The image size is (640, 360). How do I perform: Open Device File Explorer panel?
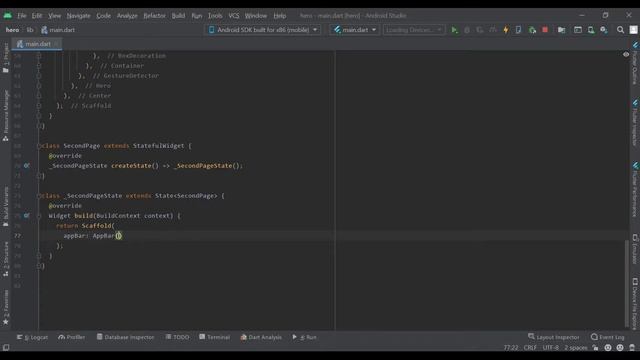(635, 304)
